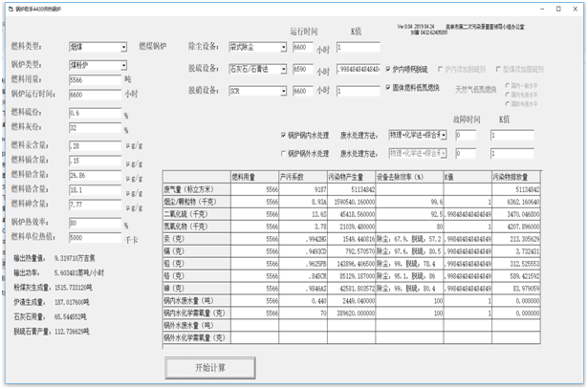Click the 粉煤灰生成量 value 1515.733120吨
588x389 pixels.
(74, 288)
